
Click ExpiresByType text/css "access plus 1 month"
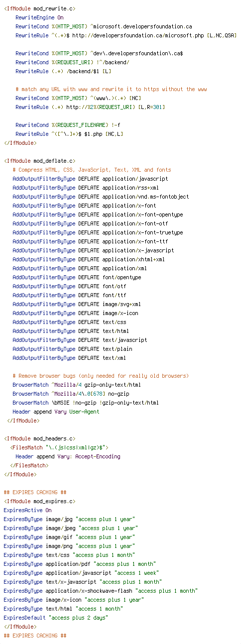[x=69, y=555]
